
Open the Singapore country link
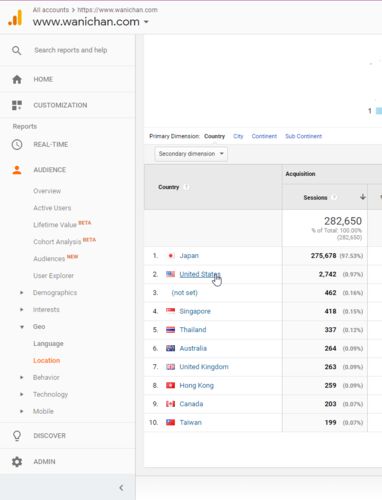[x=195, y=311]
